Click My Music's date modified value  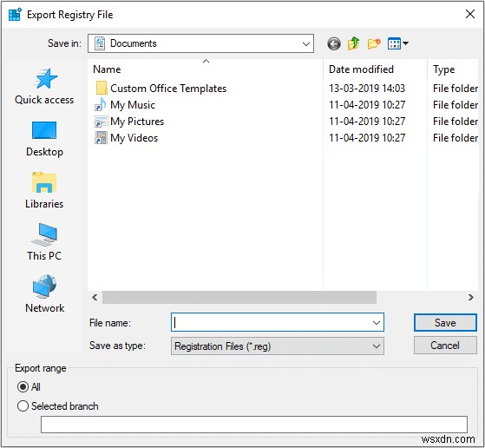click(367, 105)
